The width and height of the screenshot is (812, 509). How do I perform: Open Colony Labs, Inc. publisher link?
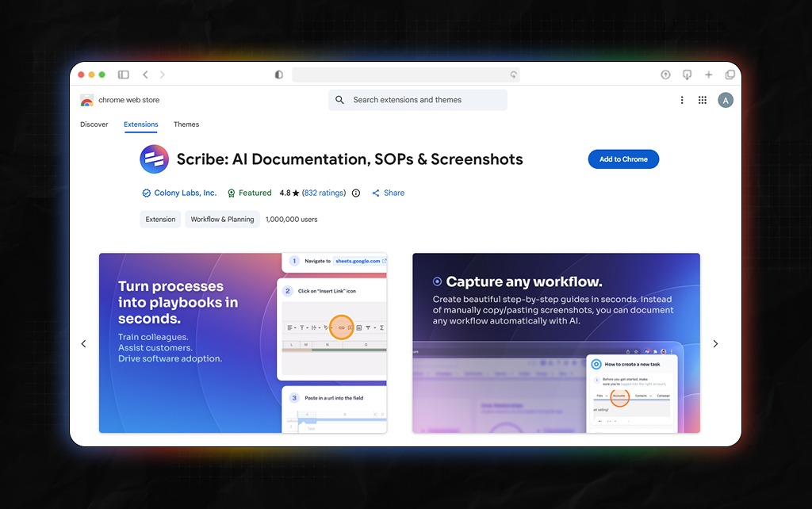point(186,193)
